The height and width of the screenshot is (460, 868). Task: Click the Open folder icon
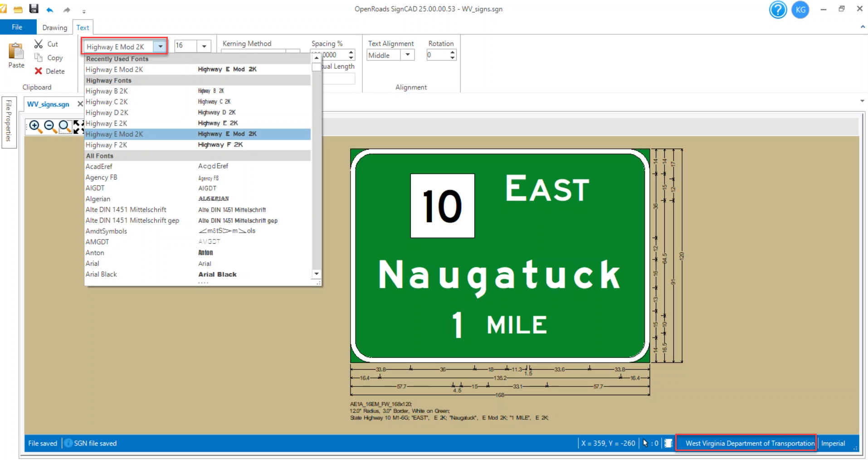18,9
